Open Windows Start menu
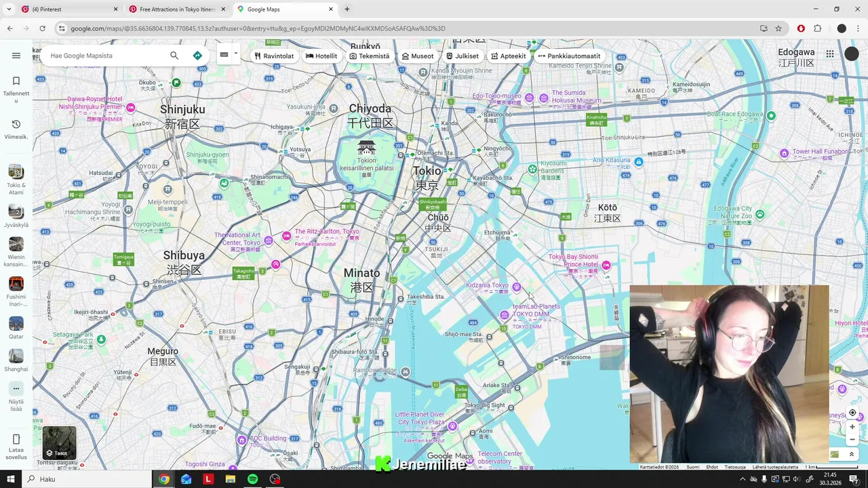Screen dimensions: 868x488 pyautogui.click(x=10, y=479)
